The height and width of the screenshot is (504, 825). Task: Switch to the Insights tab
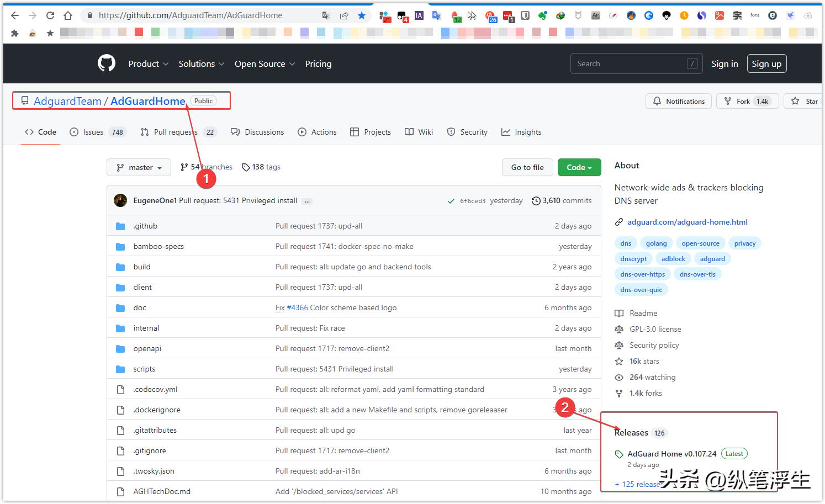tap(521, 132)
